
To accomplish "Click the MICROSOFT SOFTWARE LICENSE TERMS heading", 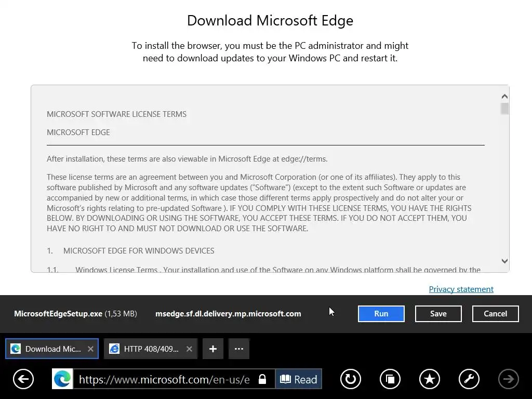I will (116, 114).
